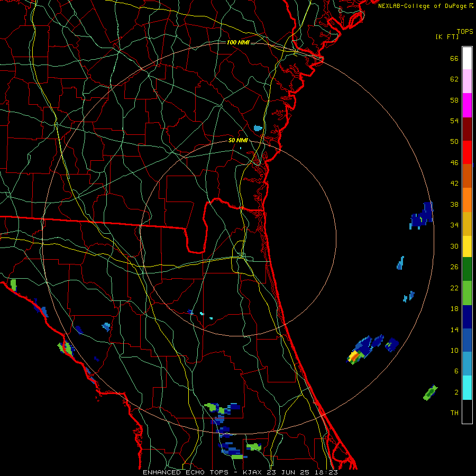The width and height of the screenshot is (476, 476).
Task: Click the NEXLAB-College of DuPage title
Action: pyautogui.click(x=425, y=6)
